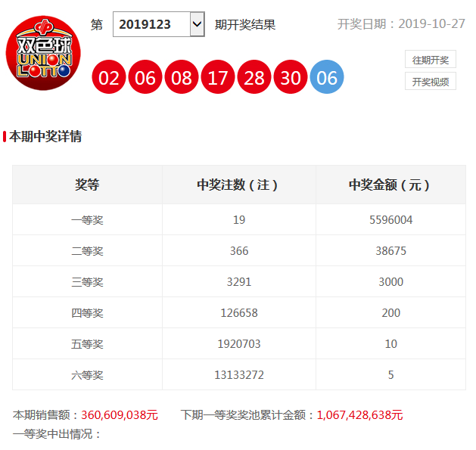Click the 下期一等奖奖池累计金额 label
This screenshot has height=450, width=476.
[247, 414]
